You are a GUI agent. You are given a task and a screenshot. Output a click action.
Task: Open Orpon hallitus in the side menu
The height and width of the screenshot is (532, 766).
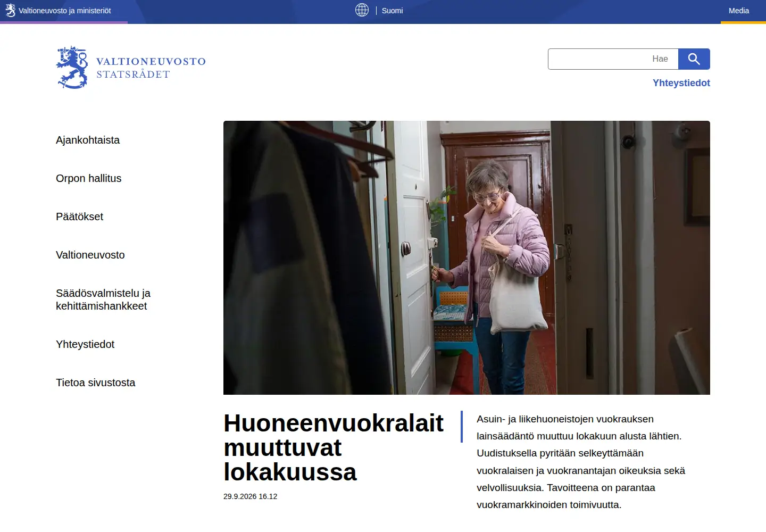coord(88,178)
